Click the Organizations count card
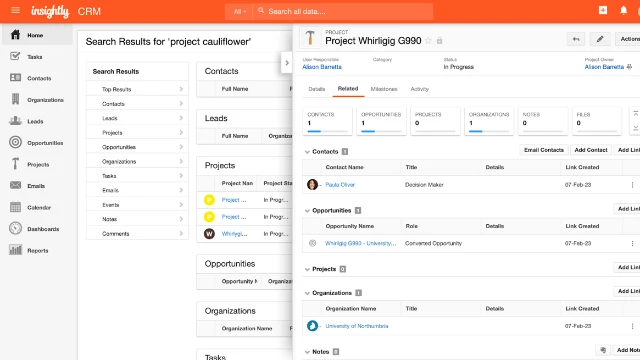The image size is (640, 360). tap(489, 121)
